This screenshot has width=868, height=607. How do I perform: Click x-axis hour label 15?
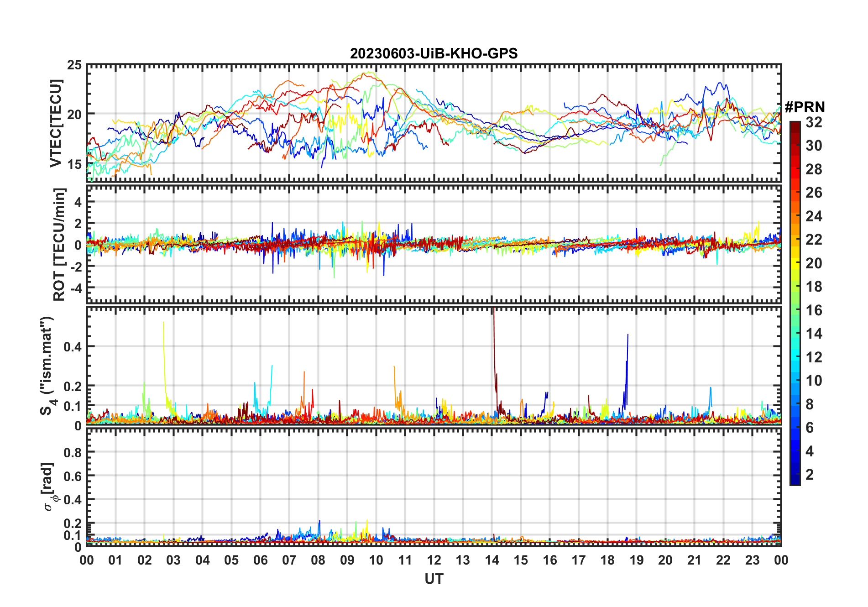point(521,560)
